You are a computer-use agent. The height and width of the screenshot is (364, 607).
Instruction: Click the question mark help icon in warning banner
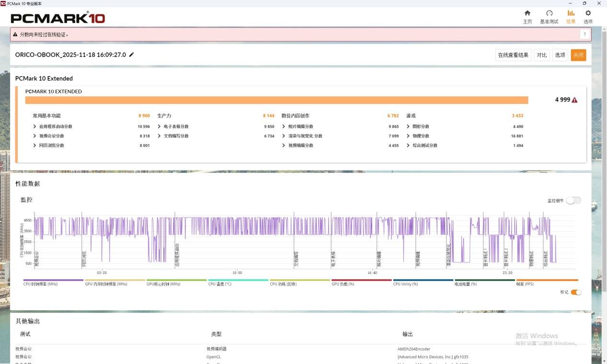[x=584, y=34]
